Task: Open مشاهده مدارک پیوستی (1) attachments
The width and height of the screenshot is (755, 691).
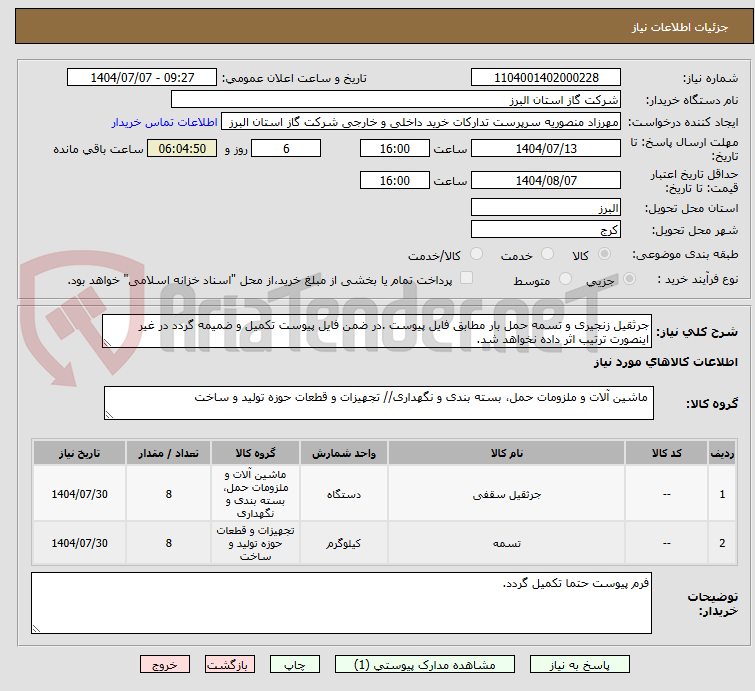Action: tap(425, 665)
